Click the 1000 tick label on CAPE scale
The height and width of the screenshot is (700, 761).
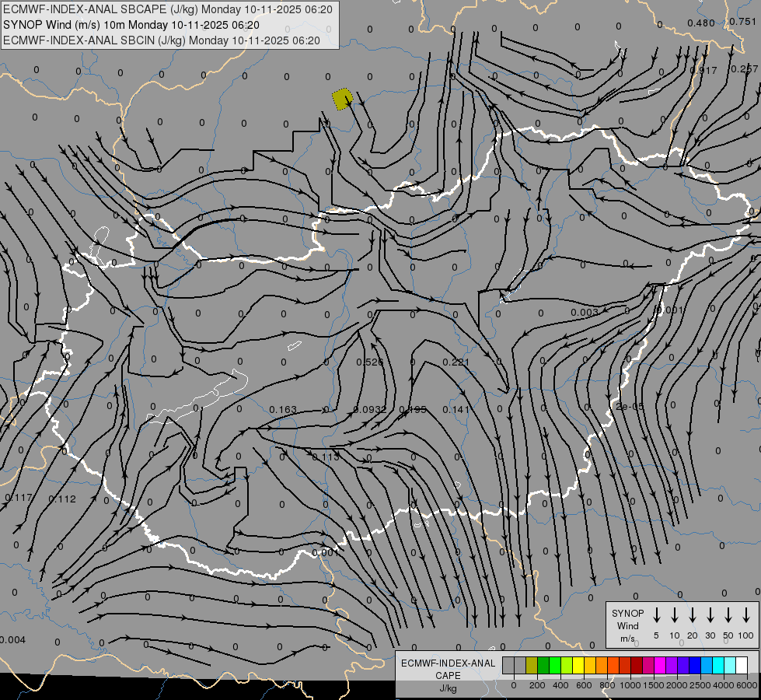[630, 685]
